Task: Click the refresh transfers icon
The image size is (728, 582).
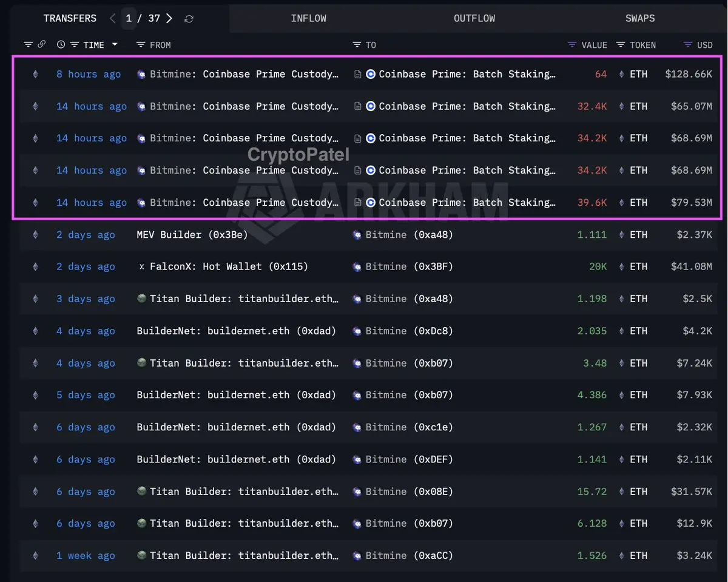Action: 189,19
